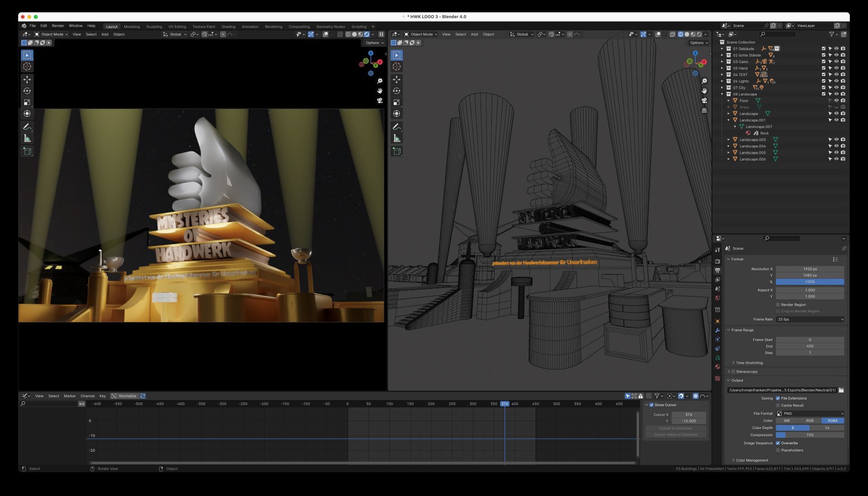
Task: Toggle the Show Cursor checkbox
Action: coord(651,405)
